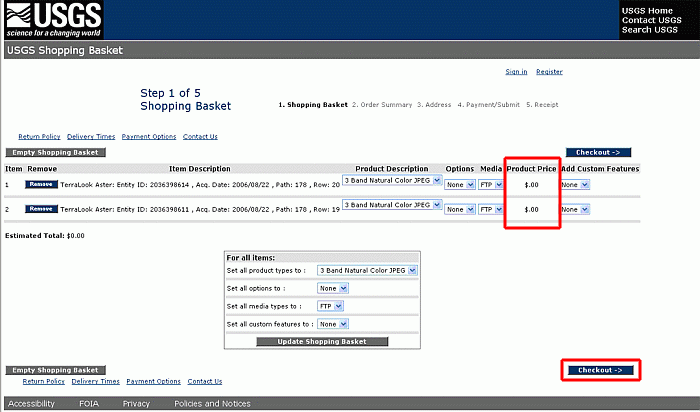Open top Return Policy link

point(39,137)
